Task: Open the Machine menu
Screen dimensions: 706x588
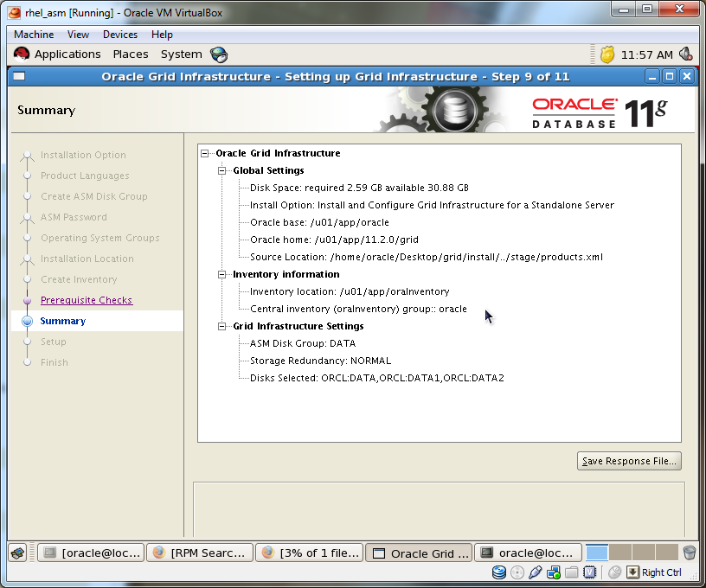Action: [34, 35]
